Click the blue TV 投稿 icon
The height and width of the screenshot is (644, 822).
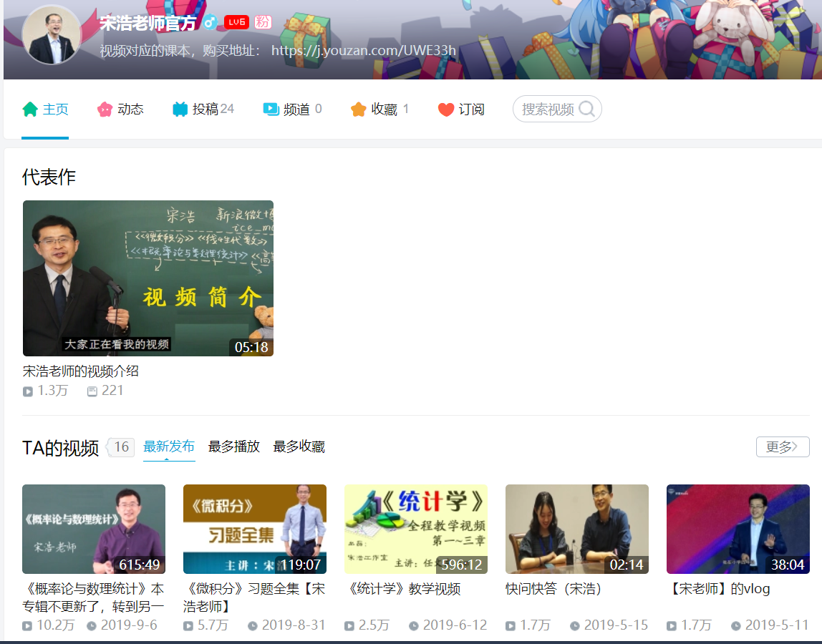coord(180,109)
